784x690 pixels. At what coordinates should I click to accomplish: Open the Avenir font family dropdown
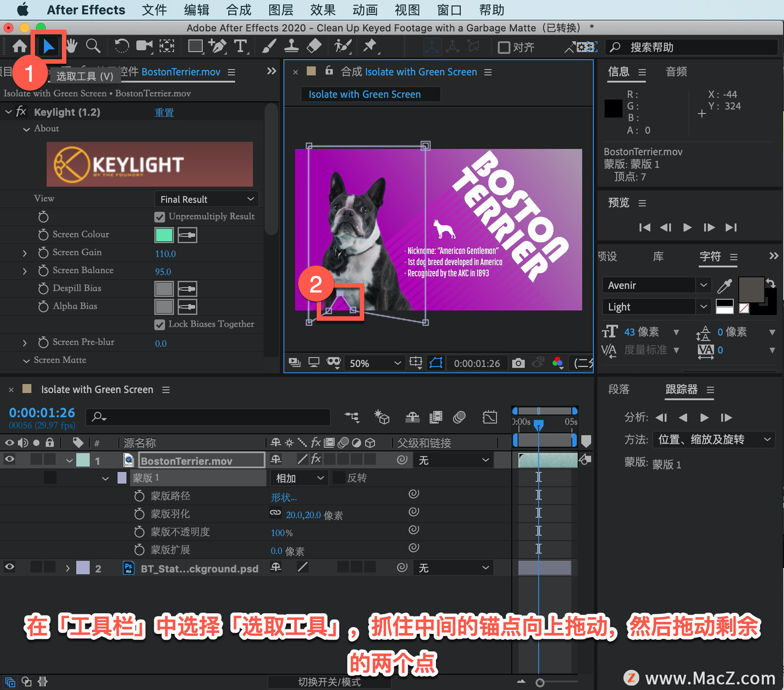click(x=656, y=285)
